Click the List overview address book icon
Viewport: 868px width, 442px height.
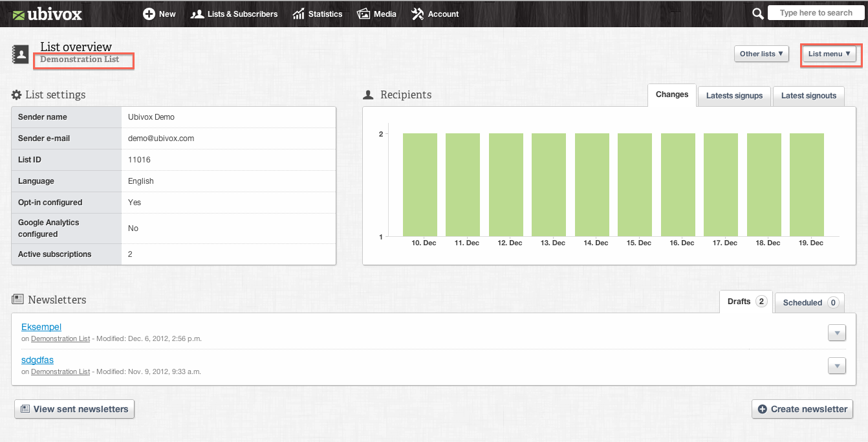click(x=21, y=54)
